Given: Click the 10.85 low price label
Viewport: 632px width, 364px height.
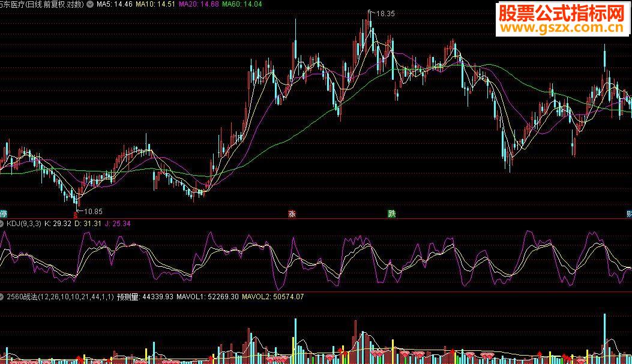Looking at the screenshot, I should (93, 212).
